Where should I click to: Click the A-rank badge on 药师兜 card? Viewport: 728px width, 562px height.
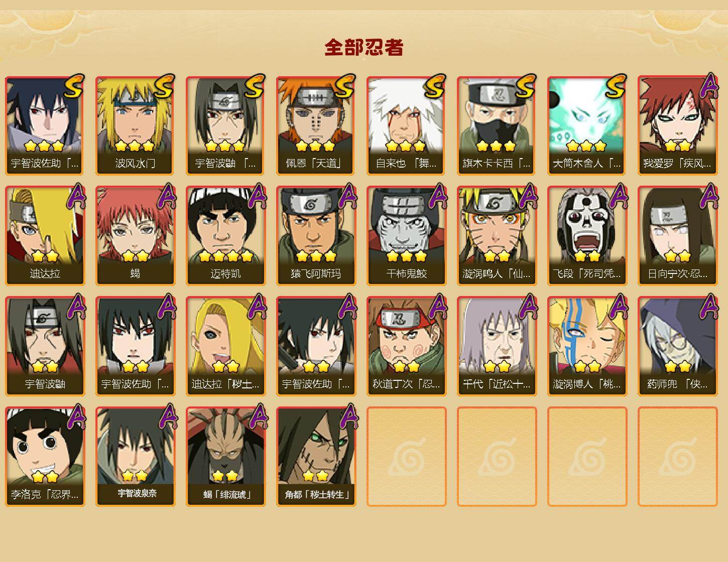[x=709, y=306]
